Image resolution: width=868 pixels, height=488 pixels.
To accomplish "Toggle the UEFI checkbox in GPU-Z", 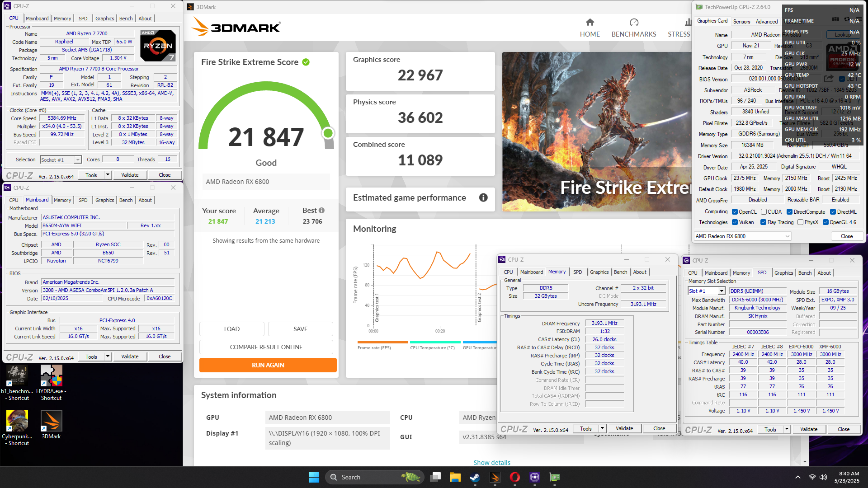I will (x=842, y=79).
